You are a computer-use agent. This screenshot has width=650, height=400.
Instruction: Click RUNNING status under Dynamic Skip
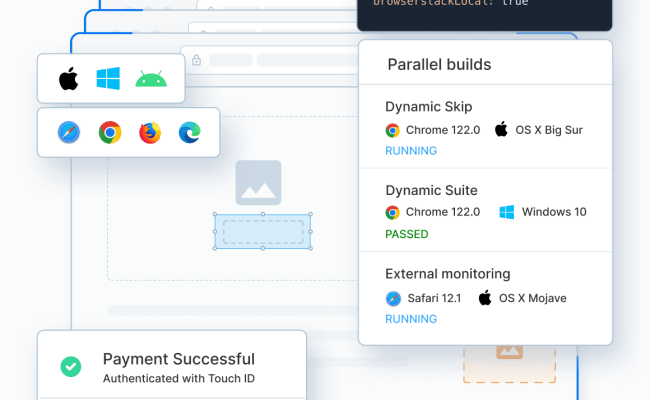pos(411,151)
